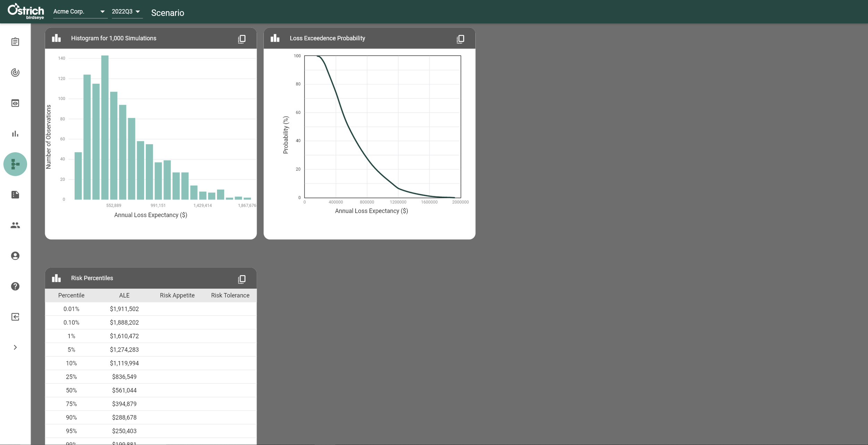Sort by the Risk Appetite column header
868x445 pixels.
coord(177,295)
